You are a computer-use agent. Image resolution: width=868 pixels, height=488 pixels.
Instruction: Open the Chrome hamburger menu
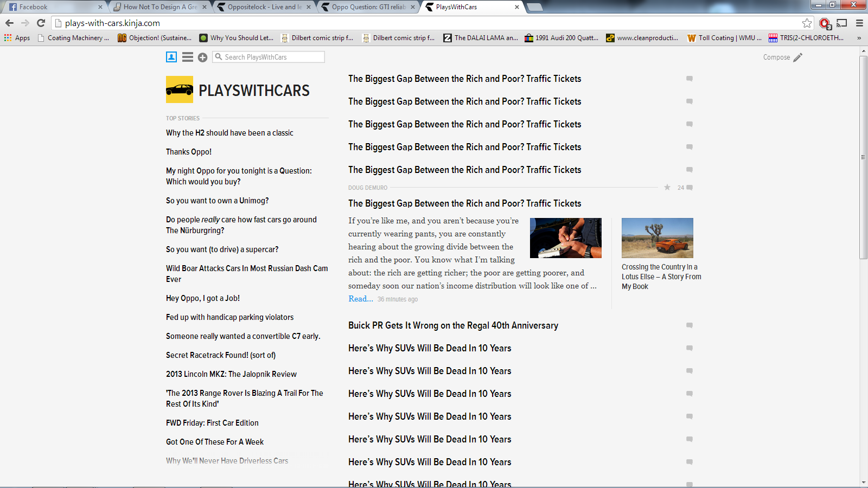(859, 23)
